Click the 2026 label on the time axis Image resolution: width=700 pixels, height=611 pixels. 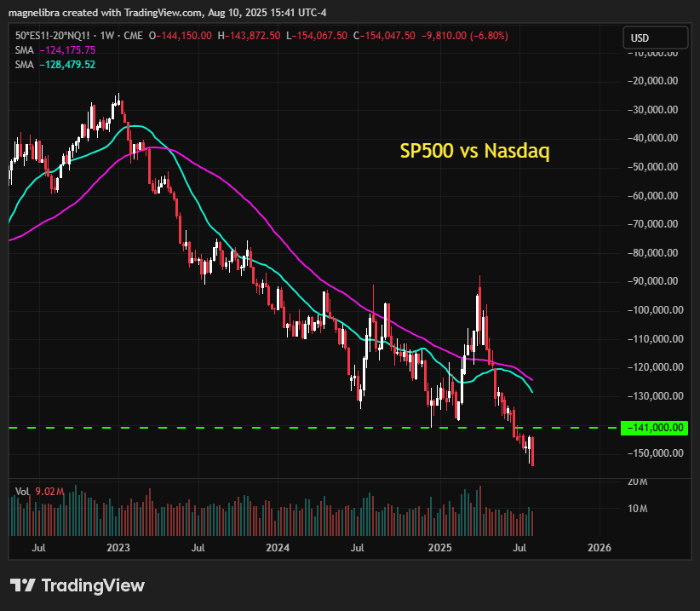coord(600,548)
